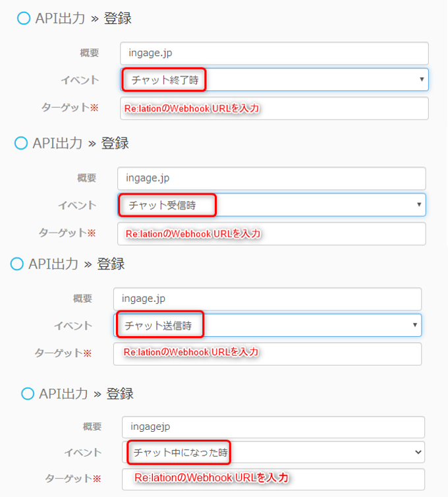Image resolution: width=448 pixels, height=497 pixels.
Task: Click the circle icon above the チャット終了時 form
Action: point(23,18)
